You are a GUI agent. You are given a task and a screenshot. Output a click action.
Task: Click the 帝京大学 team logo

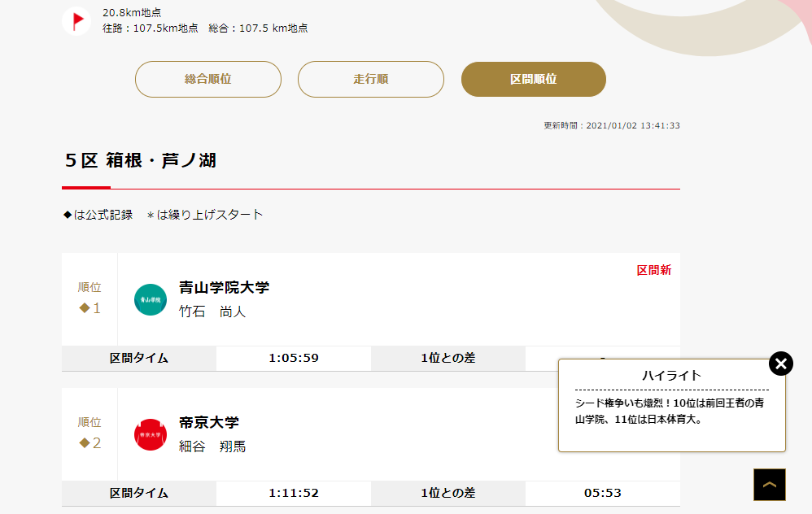point(151,435)
